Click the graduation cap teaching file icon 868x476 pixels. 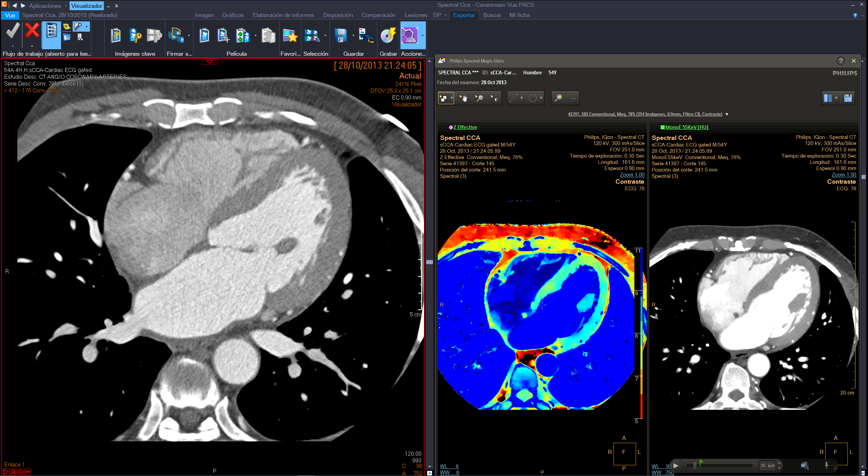click(x=366, y=35)
